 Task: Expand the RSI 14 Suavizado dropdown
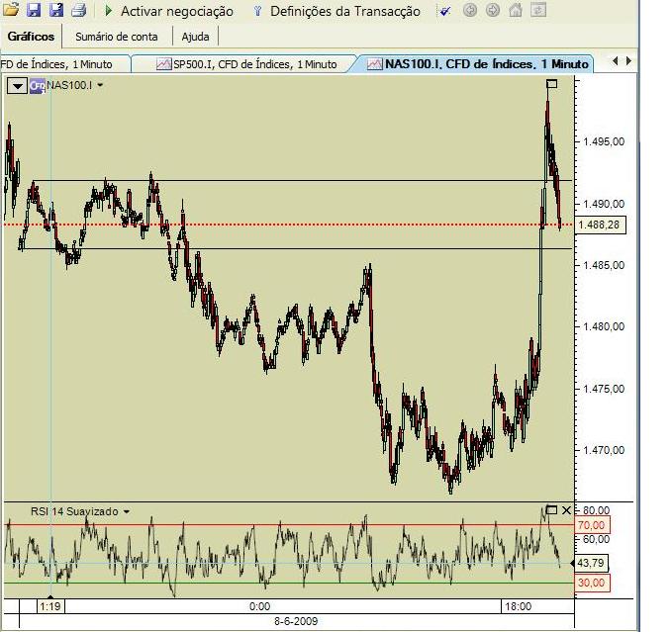click(x=127, y=511)
